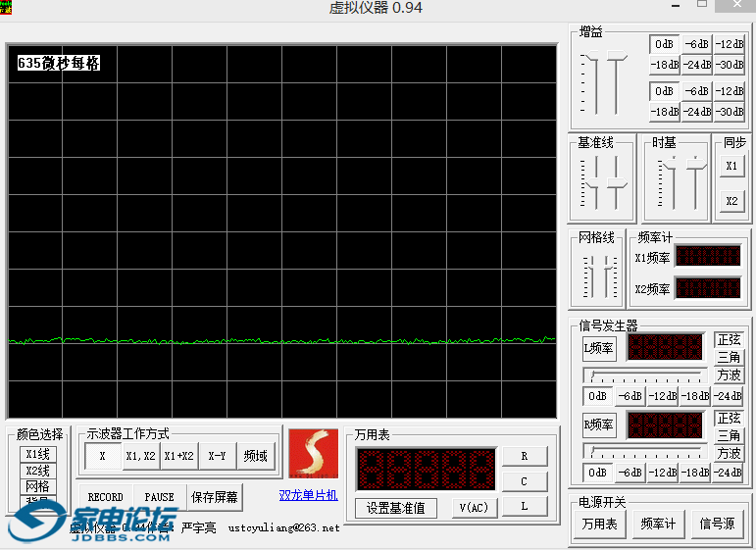Viewport: 756px width, 550px height.
Task: Click 设置基准值 set reference button
Action: click(x=396, y=508)
